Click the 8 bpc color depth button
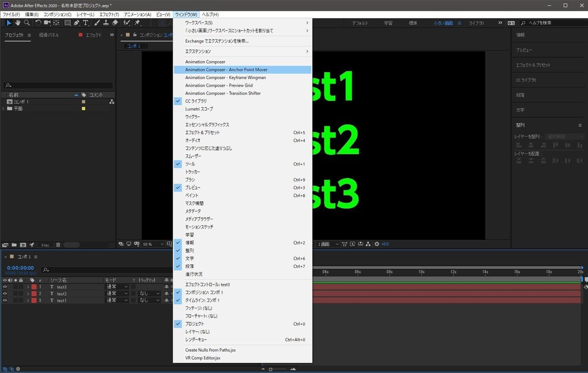The image size is (588, 373). pos(45,245)
